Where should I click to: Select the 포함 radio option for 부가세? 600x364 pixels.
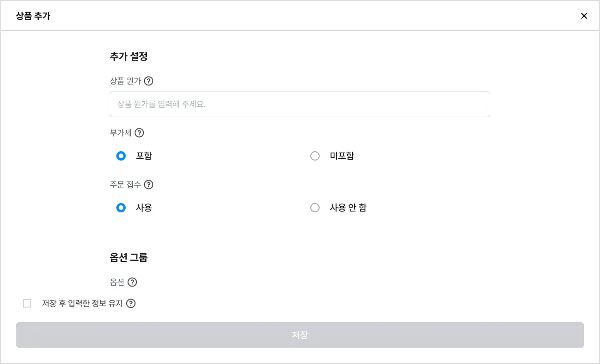pyautogui.click(x=121, y=156)
